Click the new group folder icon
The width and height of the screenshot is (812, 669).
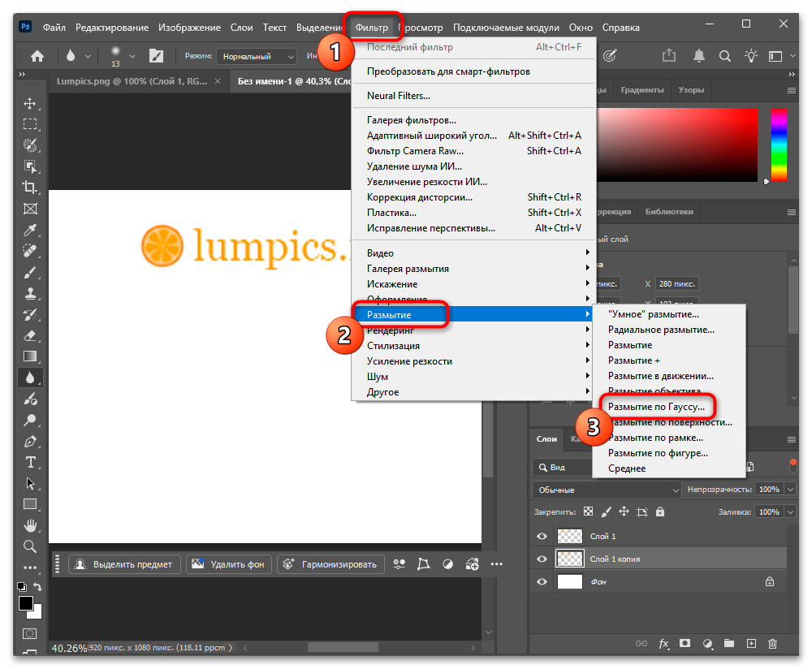[x=729, y=644]
